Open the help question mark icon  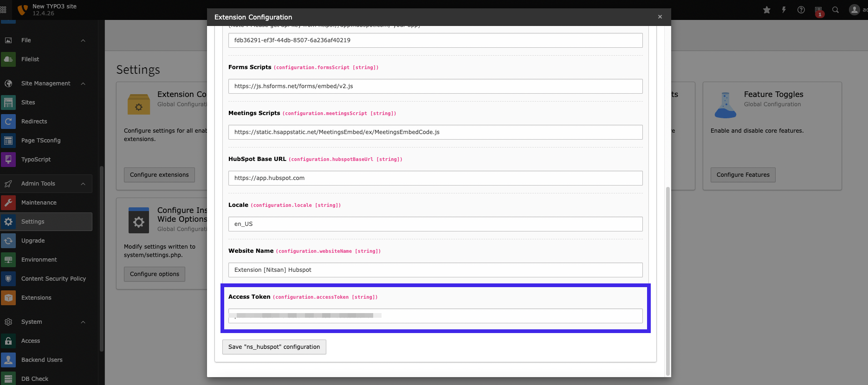[x=801, y=10]
